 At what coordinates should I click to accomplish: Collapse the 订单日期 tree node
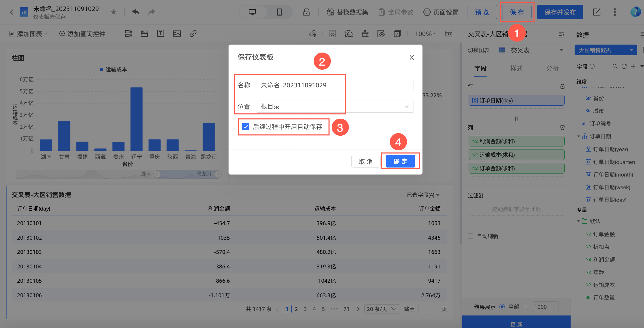578,136
